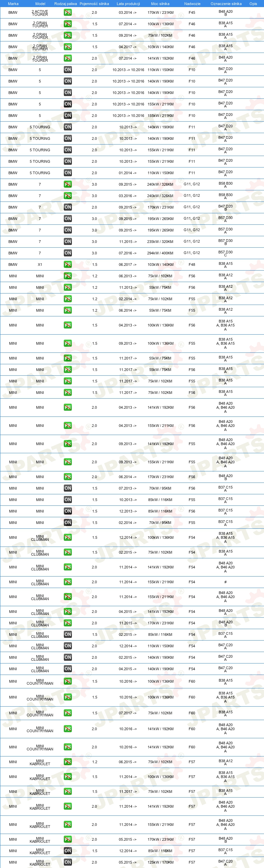
Task: Click petrol icon for MINI 1.5 from 04.2013
Action: [x=68, y=325]
